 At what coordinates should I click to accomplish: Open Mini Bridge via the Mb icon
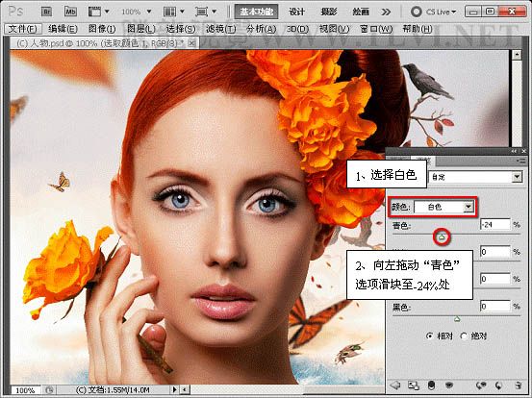click(x=70, y=12)
